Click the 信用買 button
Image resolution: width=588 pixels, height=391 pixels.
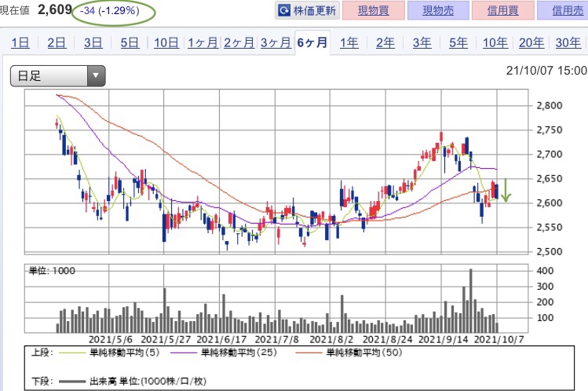(503, 10)
